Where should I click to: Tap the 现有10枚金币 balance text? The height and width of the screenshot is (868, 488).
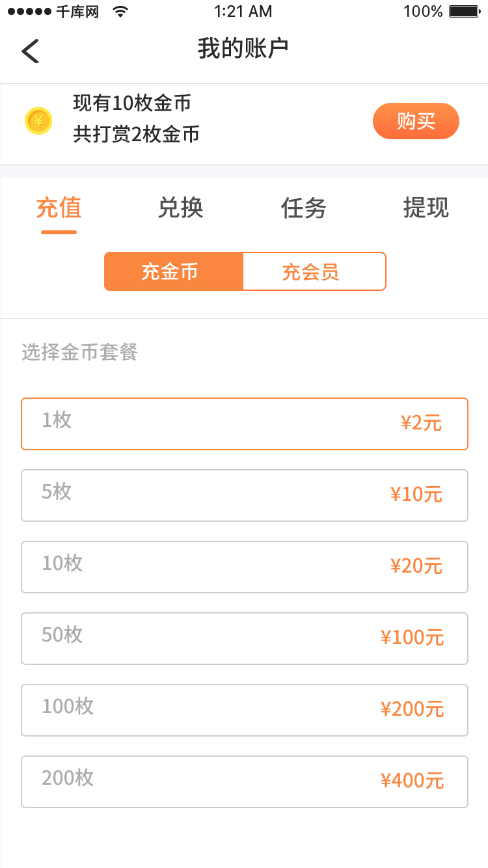[132, 103]
